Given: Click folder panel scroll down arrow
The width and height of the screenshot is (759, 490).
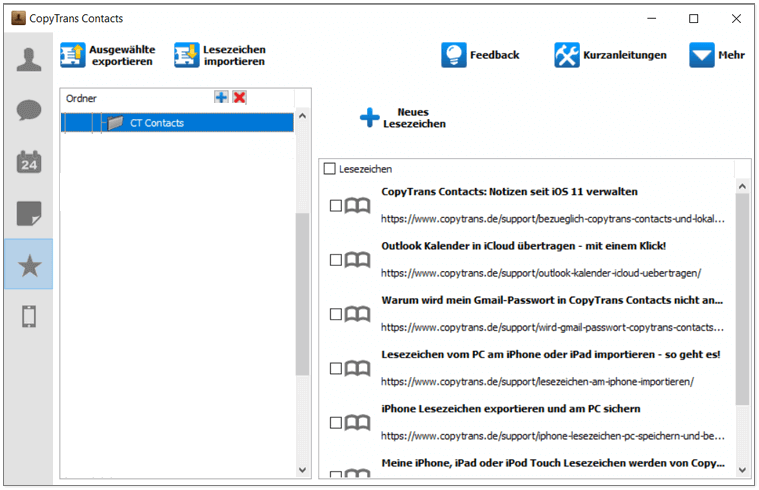Looking at the screenshot, I should (303, 470).
